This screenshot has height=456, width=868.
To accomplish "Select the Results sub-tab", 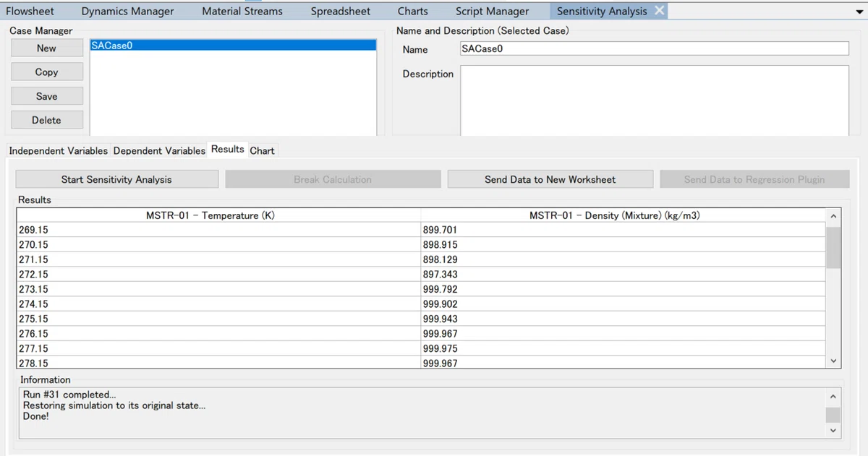I will (x=228, y=150).
